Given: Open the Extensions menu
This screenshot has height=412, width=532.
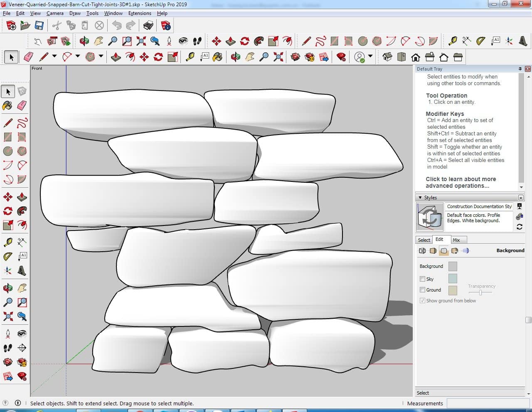Looking at the screenshot, I should click(140, 13).
